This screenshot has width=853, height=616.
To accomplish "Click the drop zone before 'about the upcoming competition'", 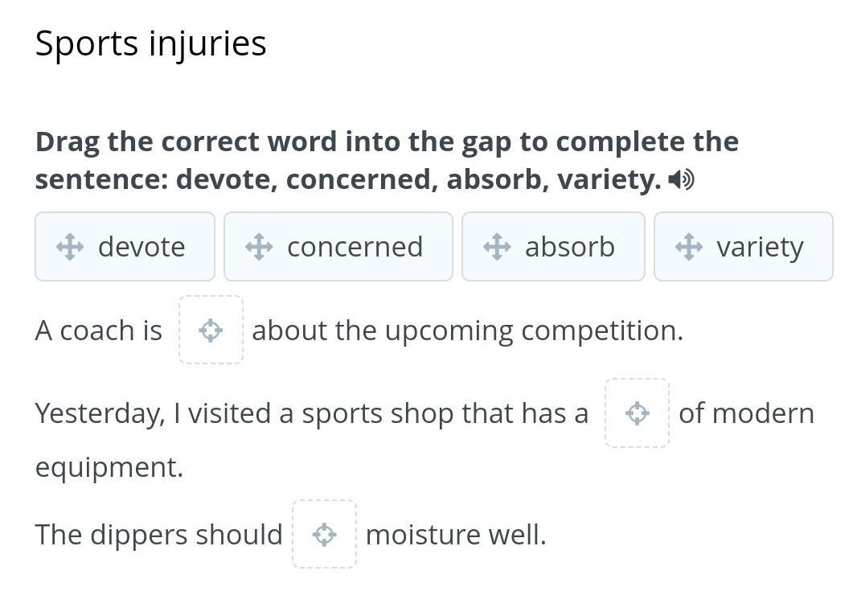I will pyautogui.click(x=211, y=330).
